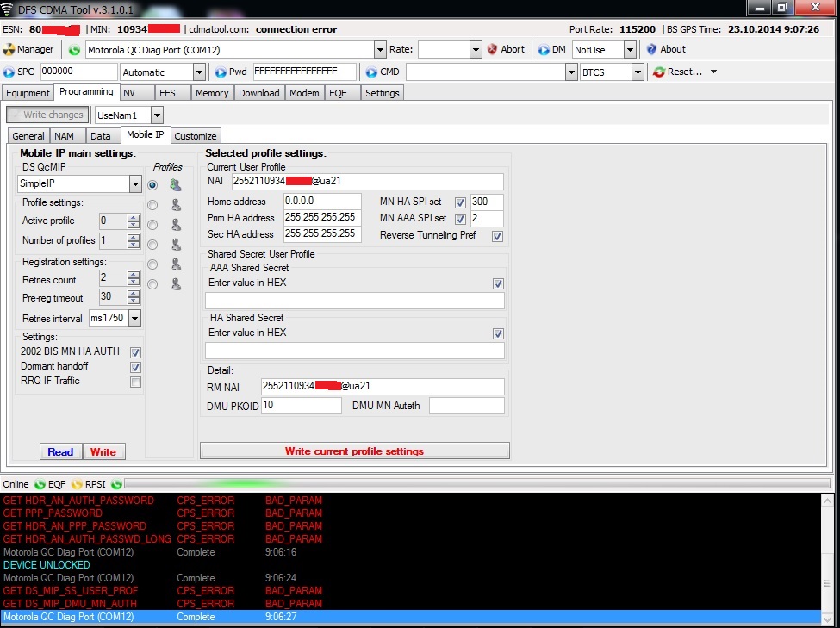The width and height of the screenshot is (840, 628).
Task: Open the BTCS dropdown
Action: tap(638, 72)
